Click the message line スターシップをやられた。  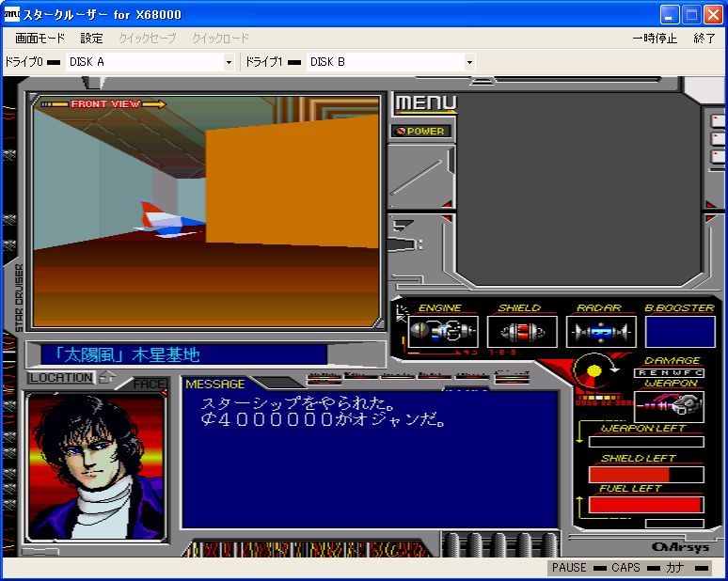(x=298, y=403)
